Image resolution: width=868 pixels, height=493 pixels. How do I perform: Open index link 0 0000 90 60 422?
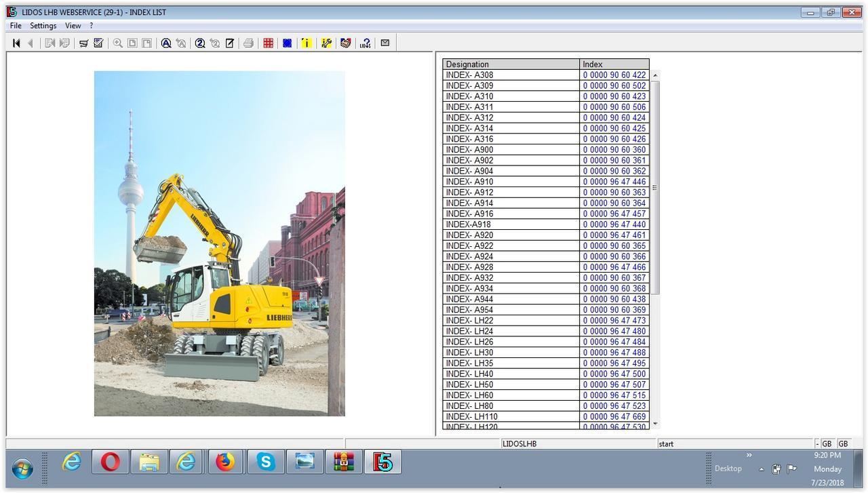click(x=614, y=75)
